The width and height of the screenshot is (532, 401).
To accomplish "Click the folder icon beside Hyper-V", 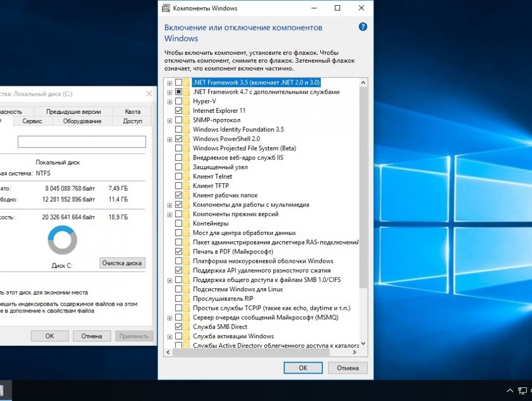I will 186,101.
